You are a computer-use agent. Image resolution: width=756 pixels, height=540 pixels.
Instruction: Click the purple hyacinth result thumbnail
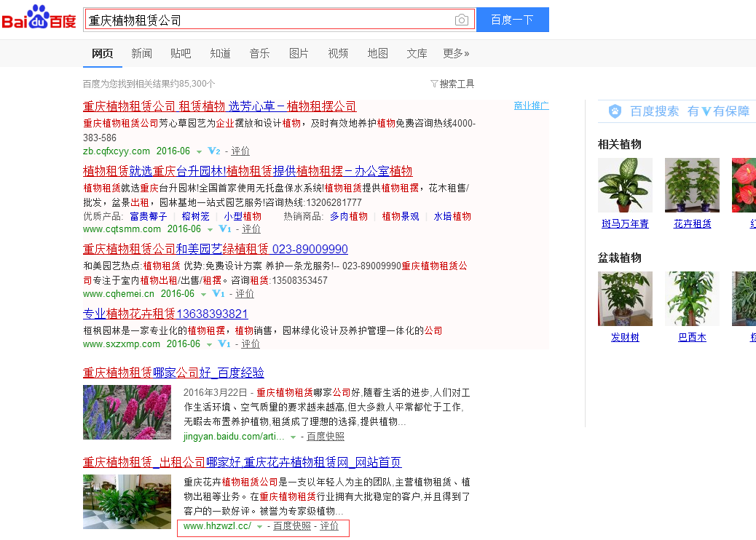pos(127,413)
